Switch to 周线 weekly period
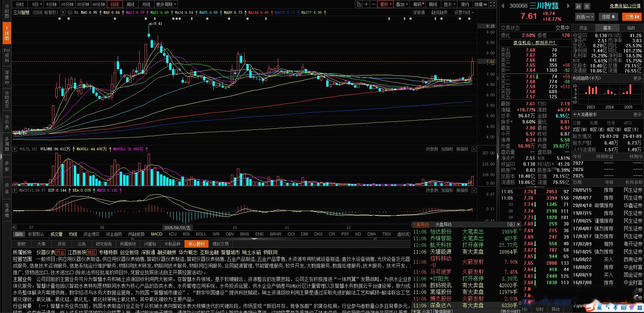 [x=131, y=4]
